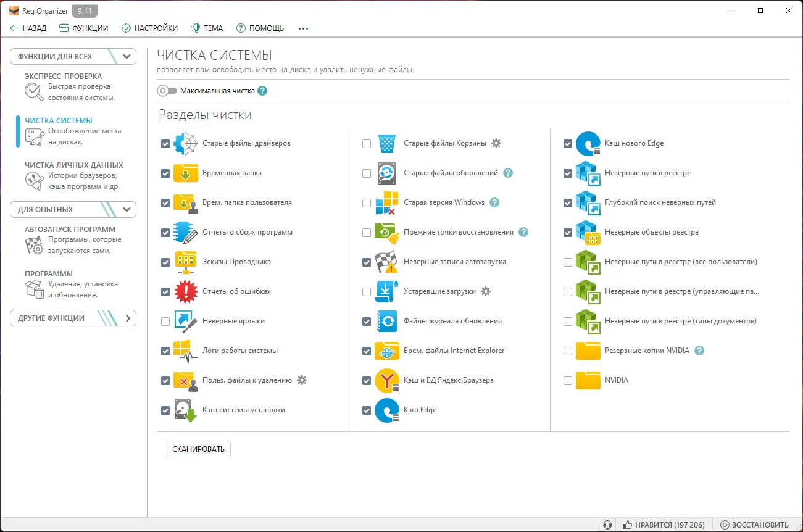Click the Неверные ярлыки shortcut icon

click(185, 321)
